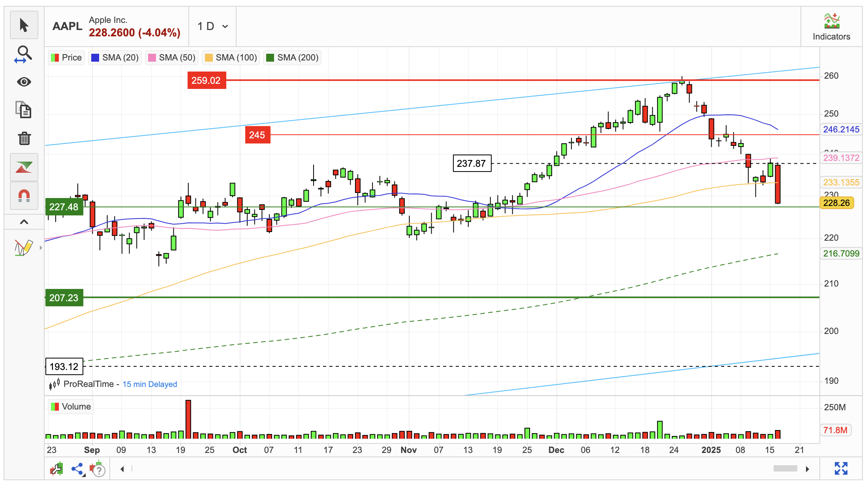The image size is (868, 483).
Task: Toggle the magnet snap tool
Action: (x=24, y=196)
